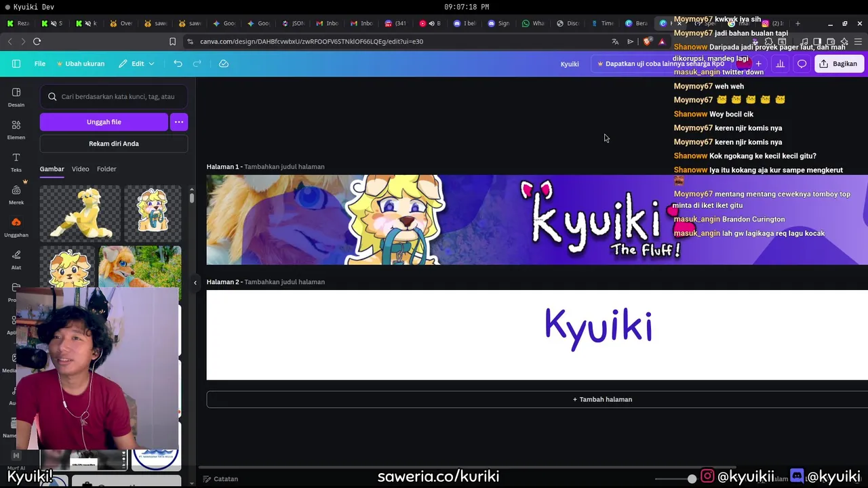868x488 pixels.
Task: Switch to the Gambar tab
Action: click(x=52, y=169)
